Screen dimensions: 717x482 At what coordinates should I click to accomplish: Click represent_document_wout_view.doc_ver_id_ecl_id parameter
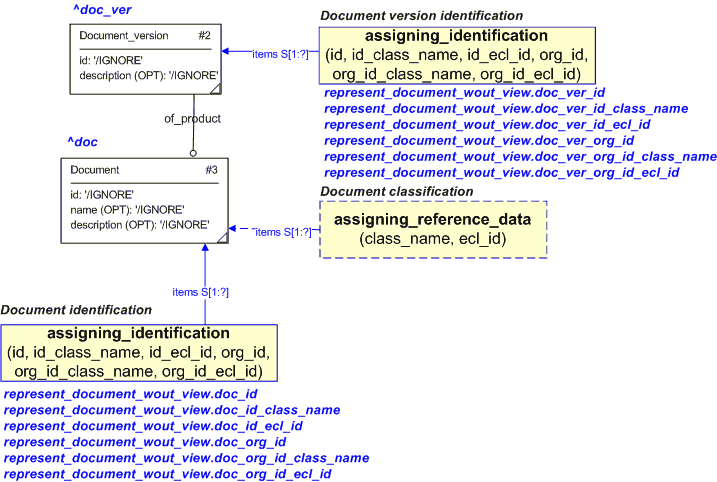pos(487,125)
